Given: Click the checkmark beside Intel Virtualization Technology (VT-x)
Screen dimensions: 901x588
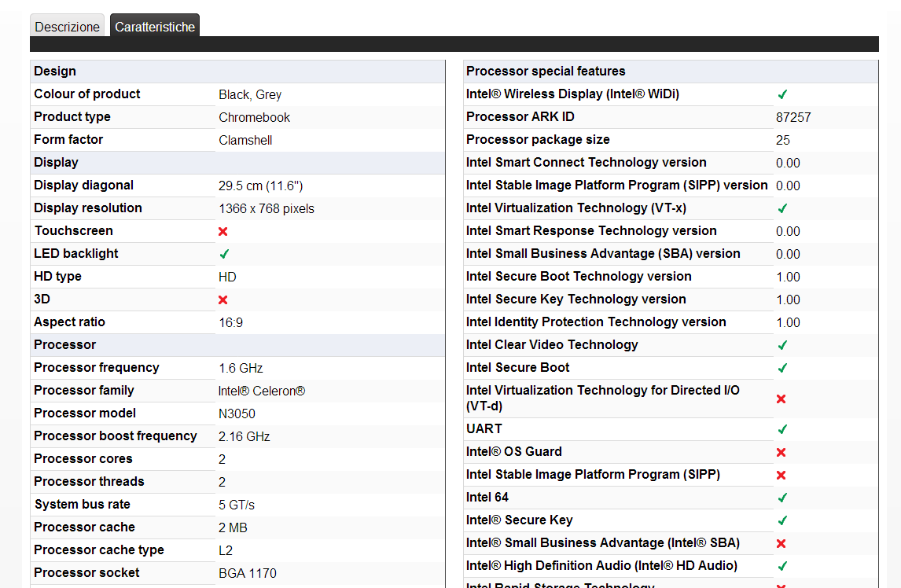Looking at the screenshot, I should pos(782,208).
